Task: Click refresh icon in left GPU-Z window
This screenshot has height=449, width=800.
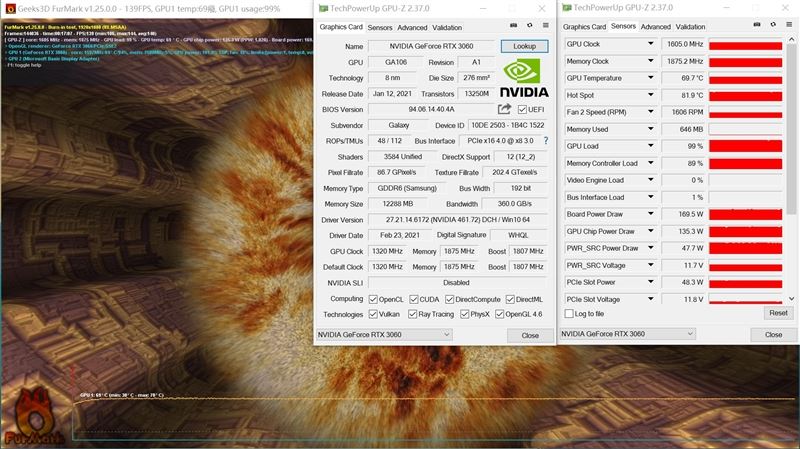Action: pyautogui.click(x=530, y=25)
